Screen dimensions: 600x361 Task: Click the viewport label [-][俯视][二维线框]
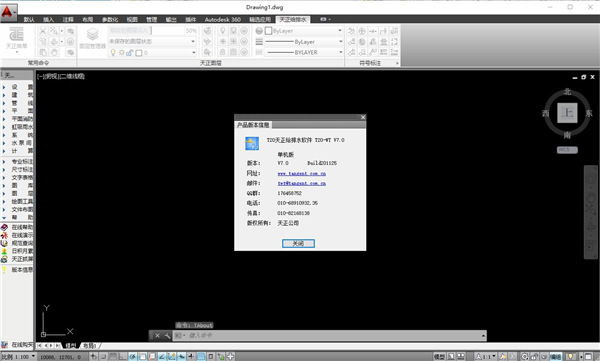(61, 76)
